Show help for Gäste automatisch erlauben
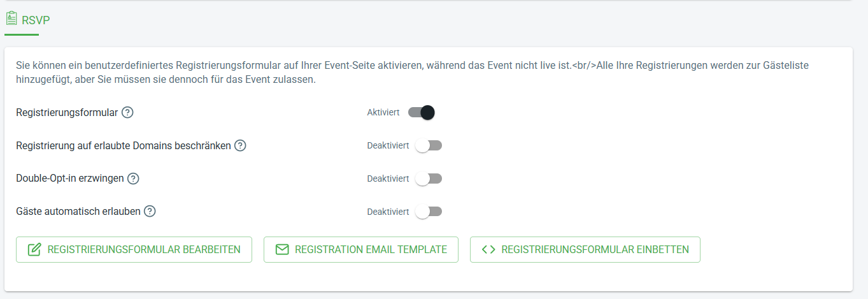The image size is (868, 299). pyautogui.click(x=150, y=212)
